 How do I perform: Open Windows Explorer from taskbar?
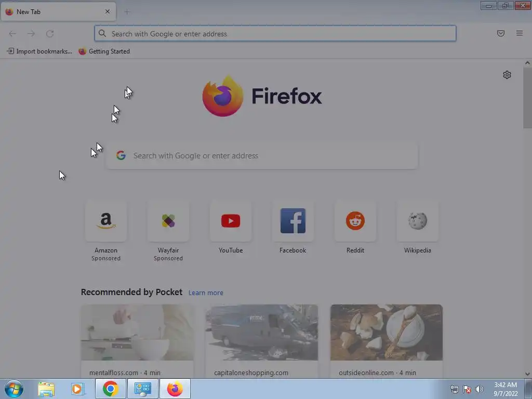[46, 389]
